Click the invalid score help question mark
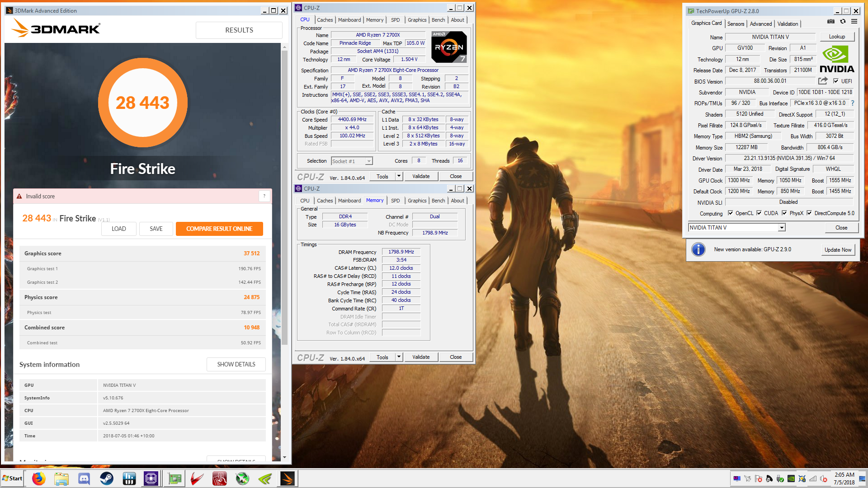The image size is (868, 488). [x=264, y=196]
